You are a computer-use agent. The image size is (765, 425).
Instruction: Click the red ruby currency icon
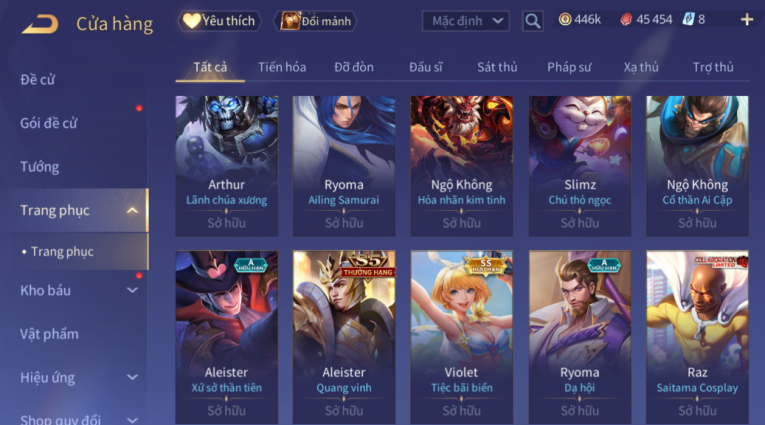(x=626, y=20)
